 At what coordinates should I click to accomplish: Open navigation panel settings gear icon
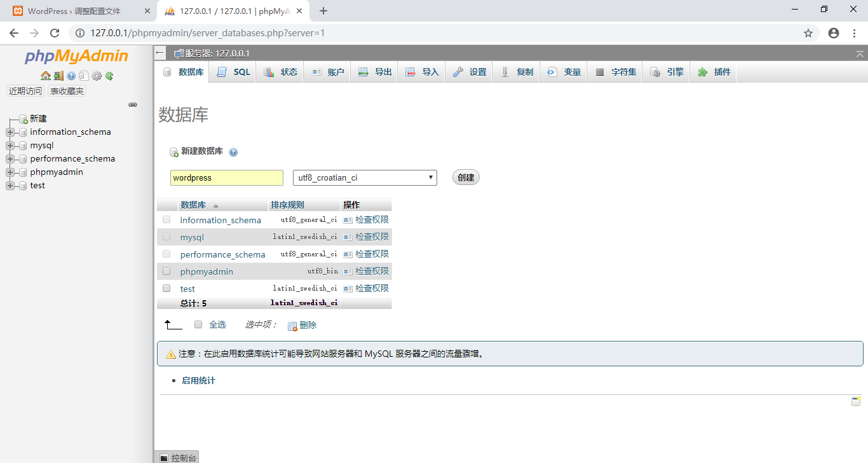[x=97, y=76]
